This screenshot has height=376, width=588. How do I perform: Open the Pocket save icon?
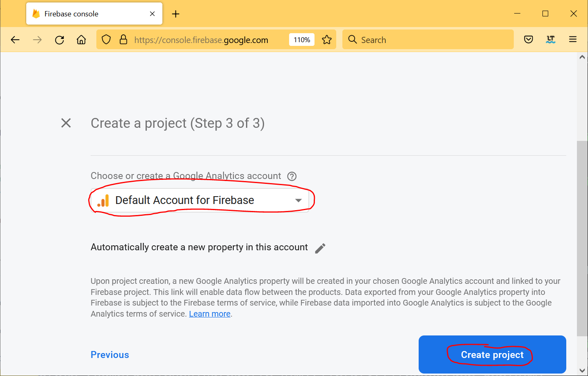coord(529,40)
